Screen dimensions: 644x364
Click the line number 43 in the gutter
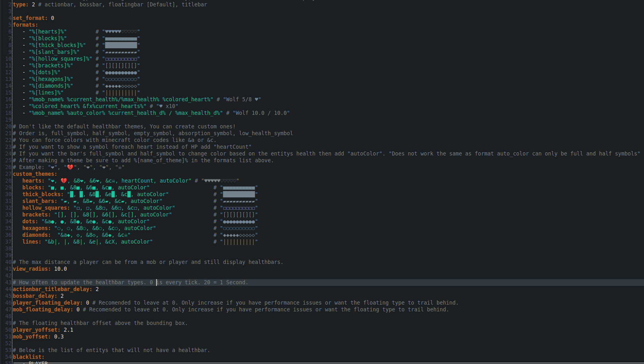8,282
